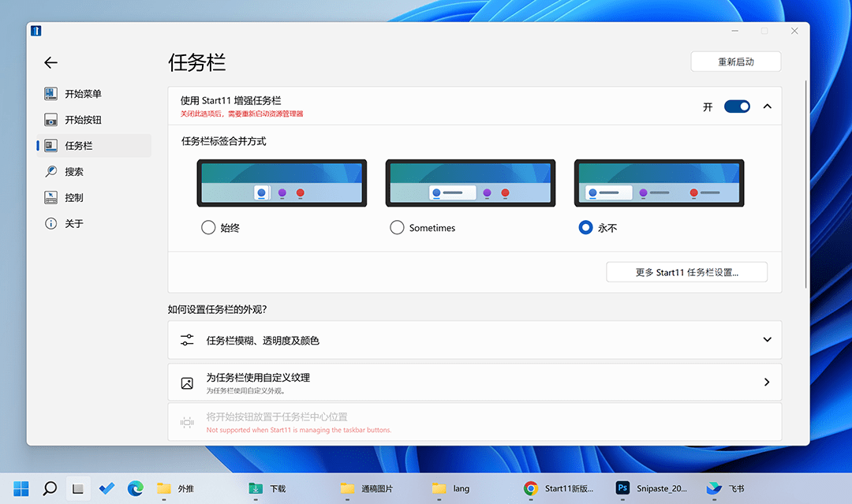Click the 控制 sidebar icon
852x504 pixels.
coord(50,198)
